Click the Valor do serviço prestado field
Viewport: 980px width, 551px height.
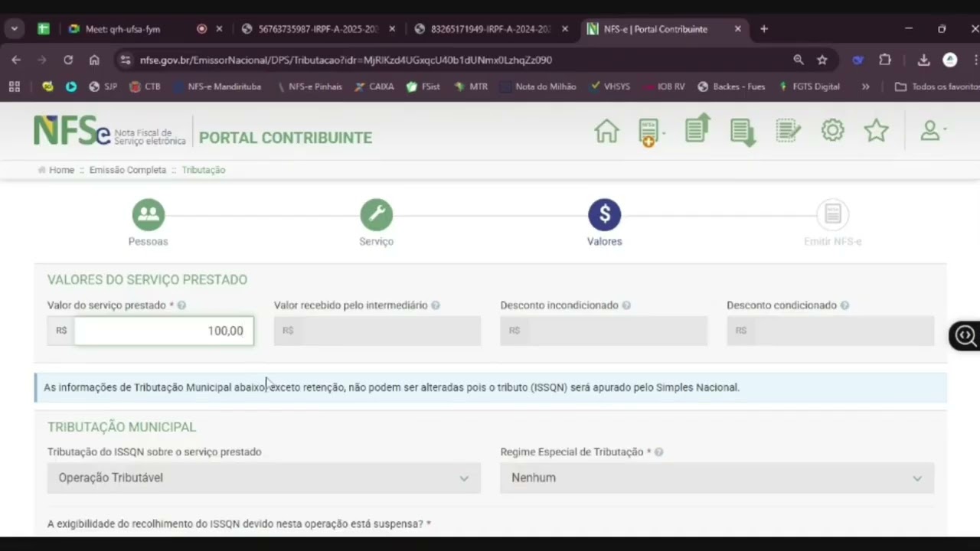pos(164,331)
